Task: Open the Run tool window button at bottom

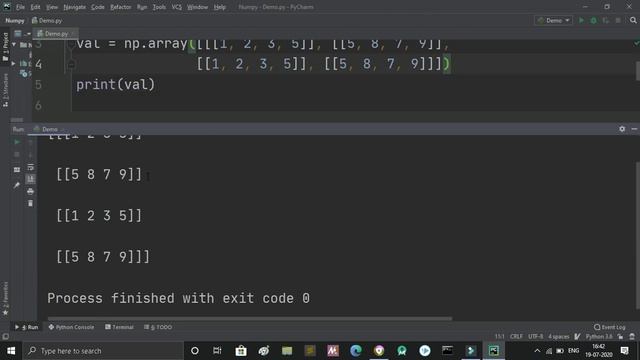Action: (27, 327)
